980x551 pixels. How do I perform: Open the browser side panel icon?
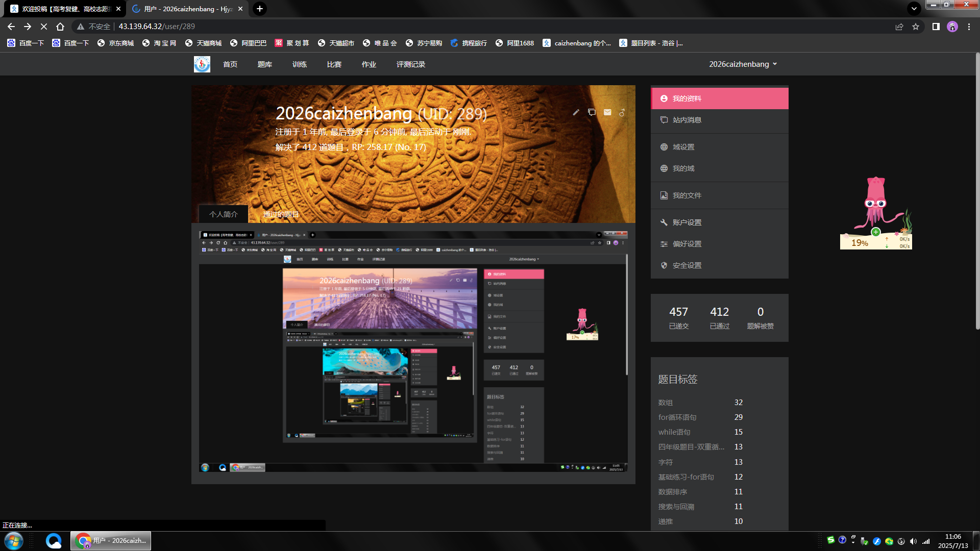(936, 27)
